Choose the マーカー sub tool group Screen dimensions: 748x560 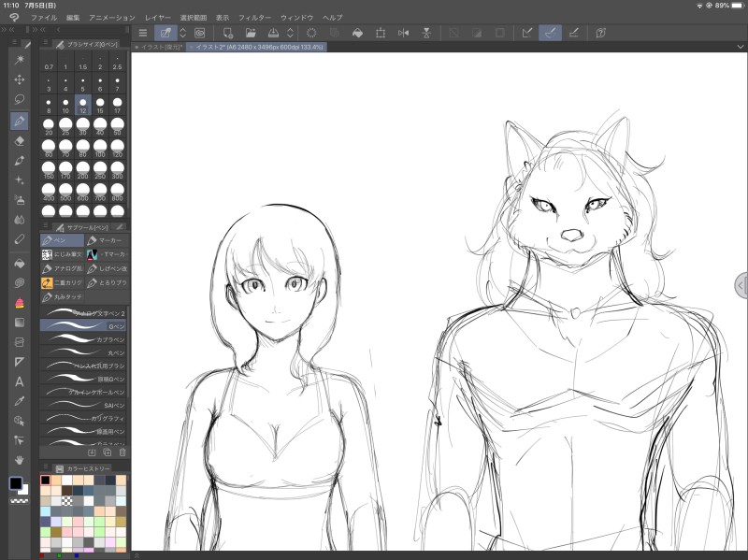[x=105, y=240]
